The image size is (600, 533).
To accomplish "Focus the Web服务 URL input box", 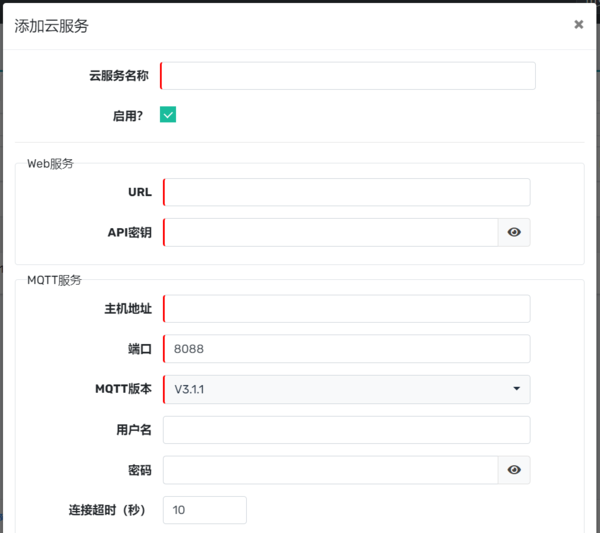I will [346, 192].
